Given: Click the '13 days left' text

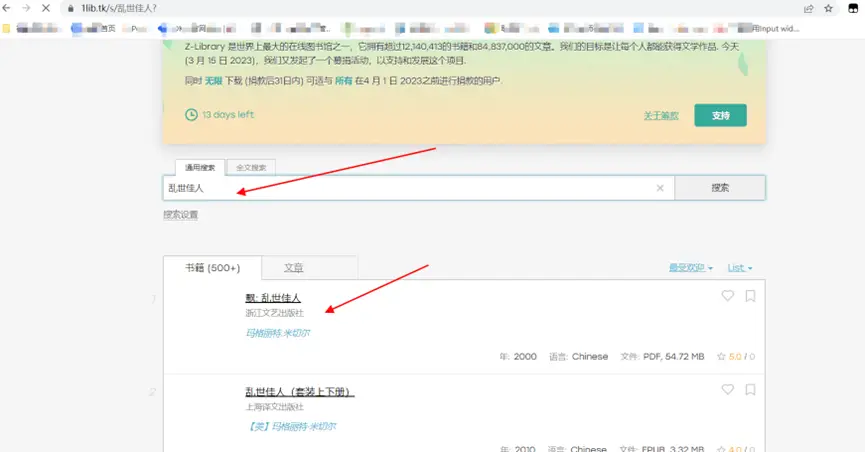Looking at the screenshot, I should coord(228,115).
